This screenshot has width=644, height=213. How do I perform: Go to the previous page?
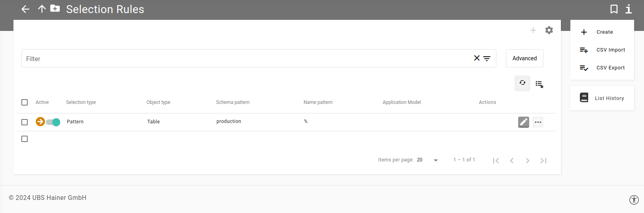pos(512,161)
